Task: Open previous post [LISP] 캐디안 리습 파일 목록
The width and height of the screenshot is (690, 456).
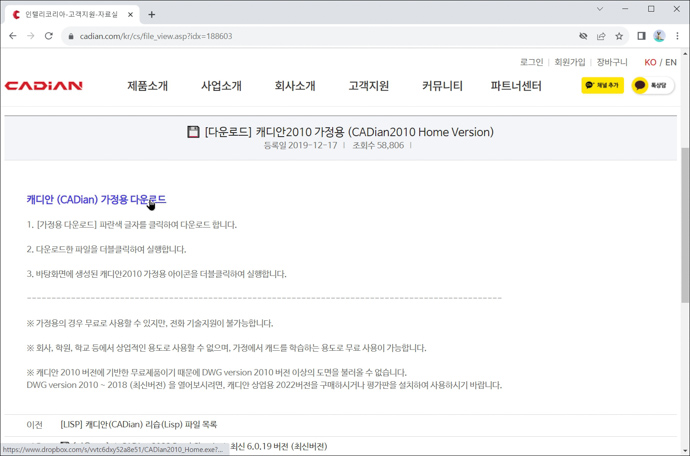Action: [x=139, y=425]
